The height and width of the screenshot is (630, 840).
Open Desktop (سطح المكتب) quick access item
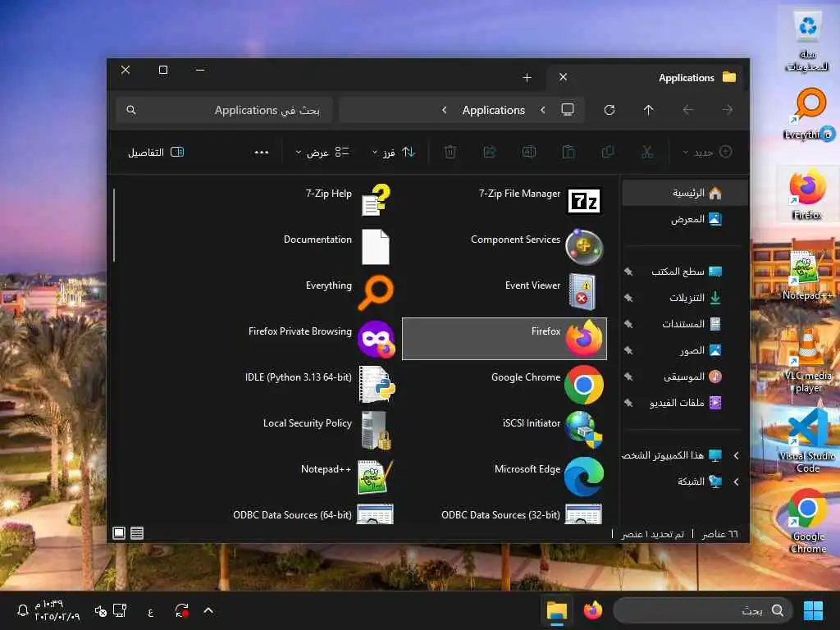pyautogui.click(x=685, y=272)
